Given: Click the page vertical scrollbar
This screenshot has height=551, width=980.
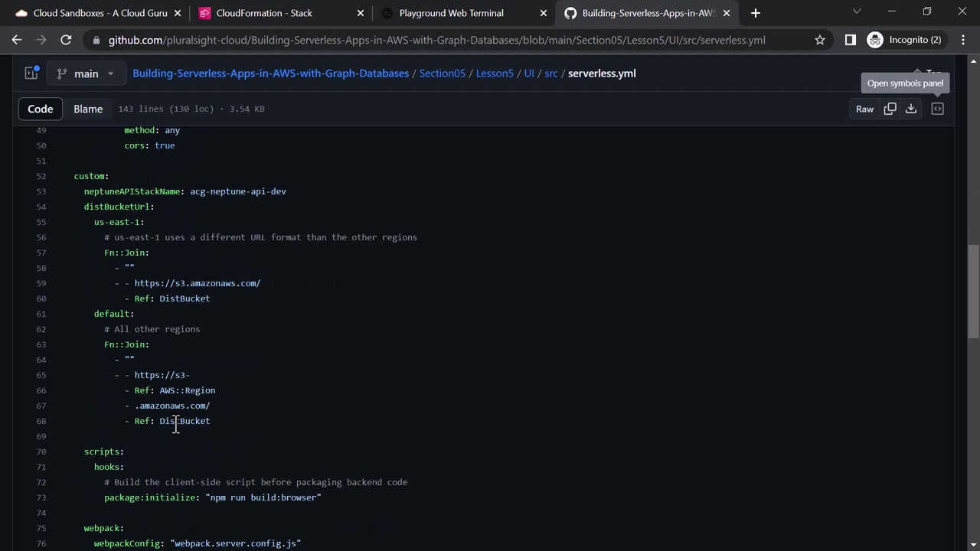Looking at the screenshot, I should [x=974, y=291].
